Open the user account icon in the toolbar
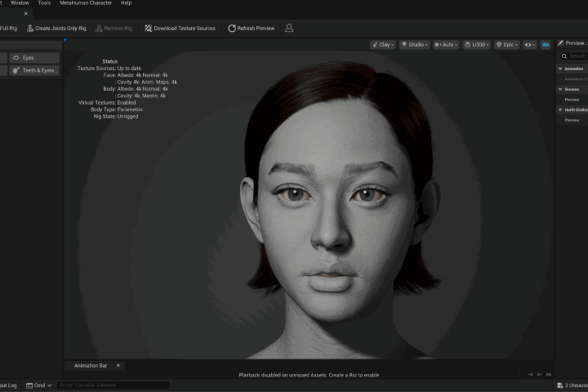588x392 pixels. click(x=289, y=28)
